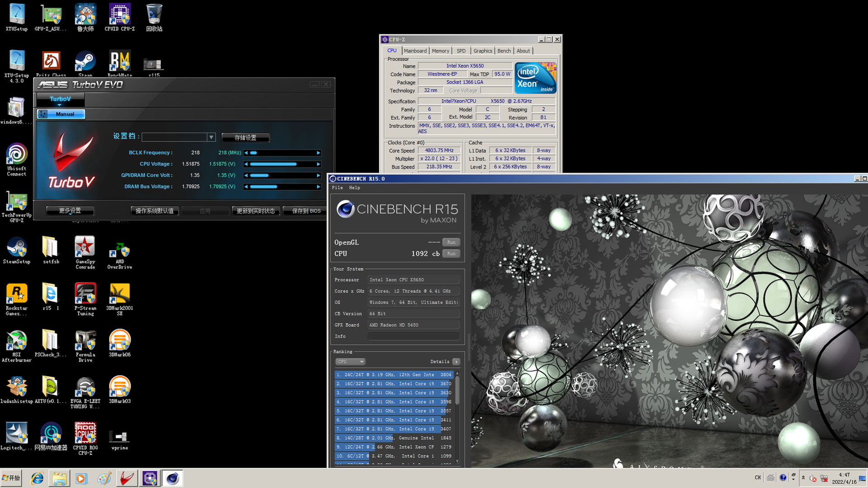Select the 3DMark2001 SE desktop icon
This screenshot has height=488, width=868.
pyautogui.click(x=120, y=299)
